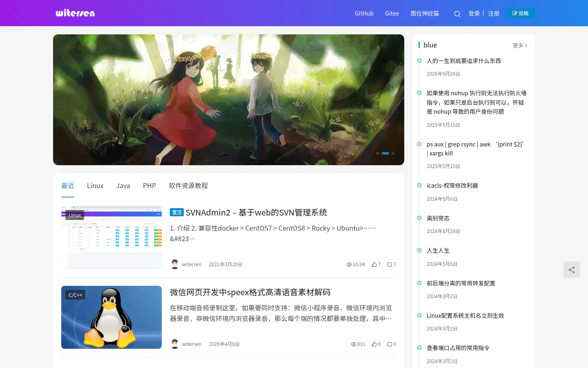Image resolution: width=588 pixels, height=368 pixels.
Task: Open 前后端分离的常用转发配置
Action: tap(461, 283)
